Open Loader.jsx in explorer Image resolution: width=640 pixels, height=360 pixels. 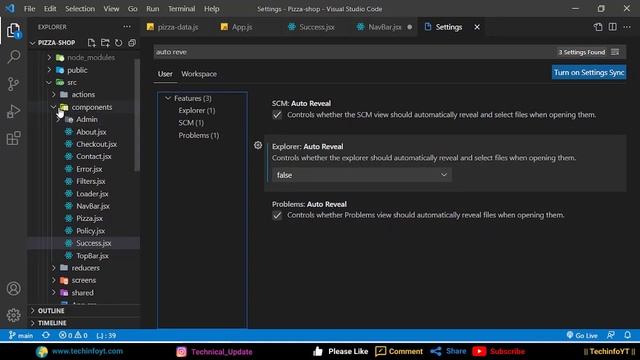coord(92,193)
